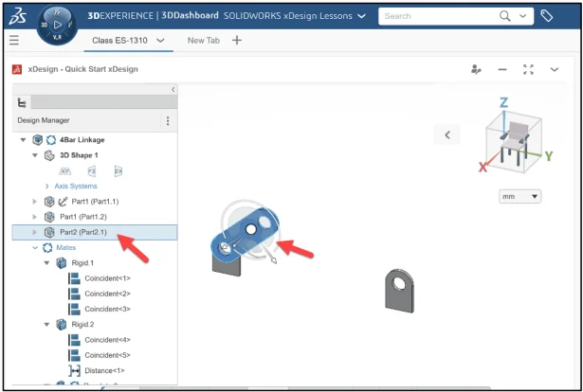Collapse the Rigid.1 mate group
The image size is (583, 392).
coord(48,263)
